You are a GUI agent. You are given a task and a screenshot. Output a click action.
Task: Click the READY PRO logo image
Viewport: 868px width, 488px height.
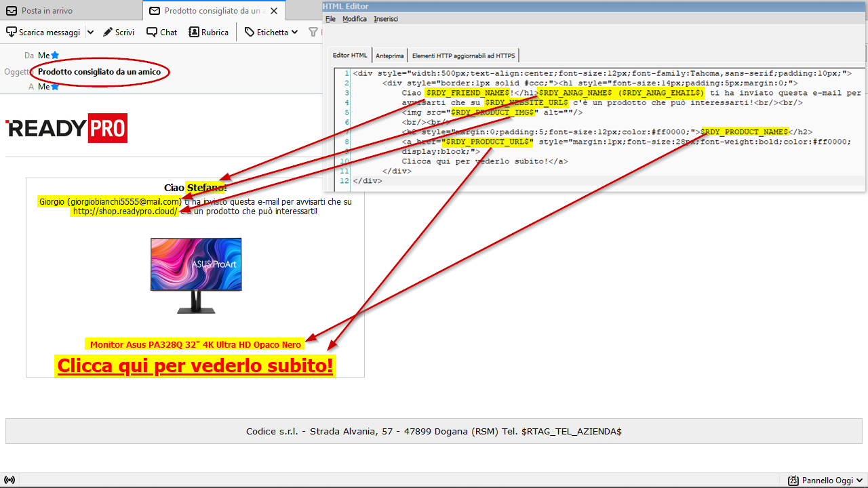pos(66,129)
